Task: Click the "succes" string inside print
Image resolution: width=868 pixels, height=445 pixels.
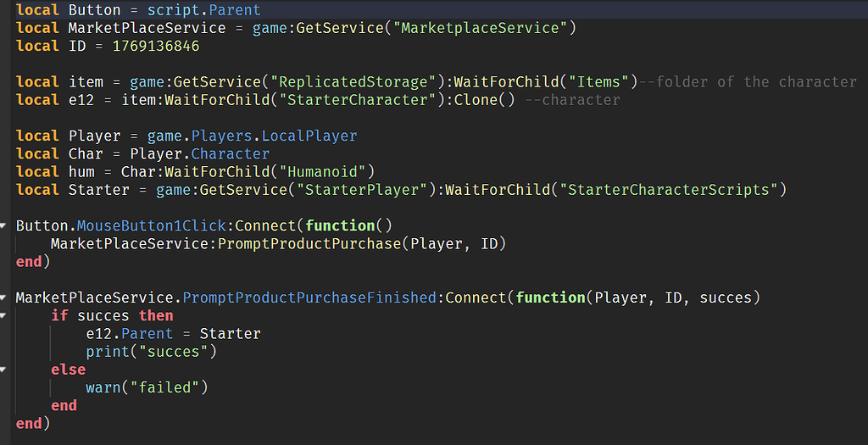Action: 173,352
